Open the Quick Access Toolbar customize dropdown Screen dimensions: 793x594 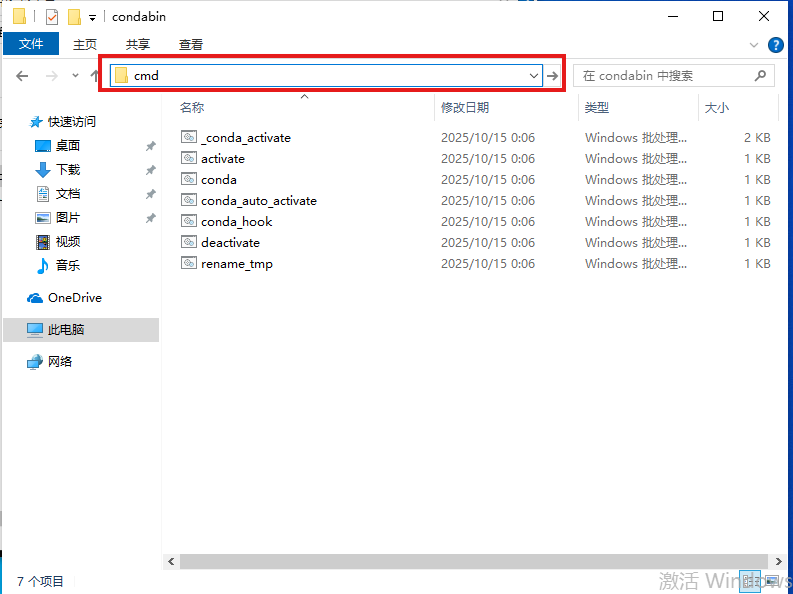coord(93,17)
